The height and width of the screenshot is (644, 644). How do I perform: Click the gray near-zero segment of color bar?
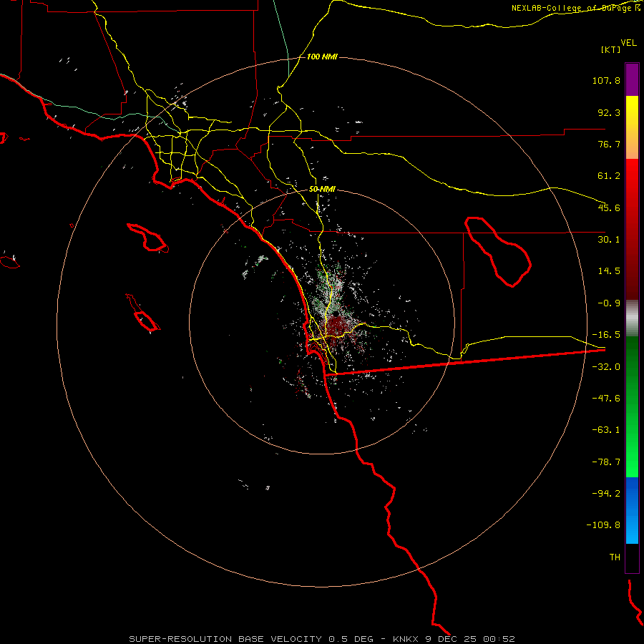coord(632,318)
